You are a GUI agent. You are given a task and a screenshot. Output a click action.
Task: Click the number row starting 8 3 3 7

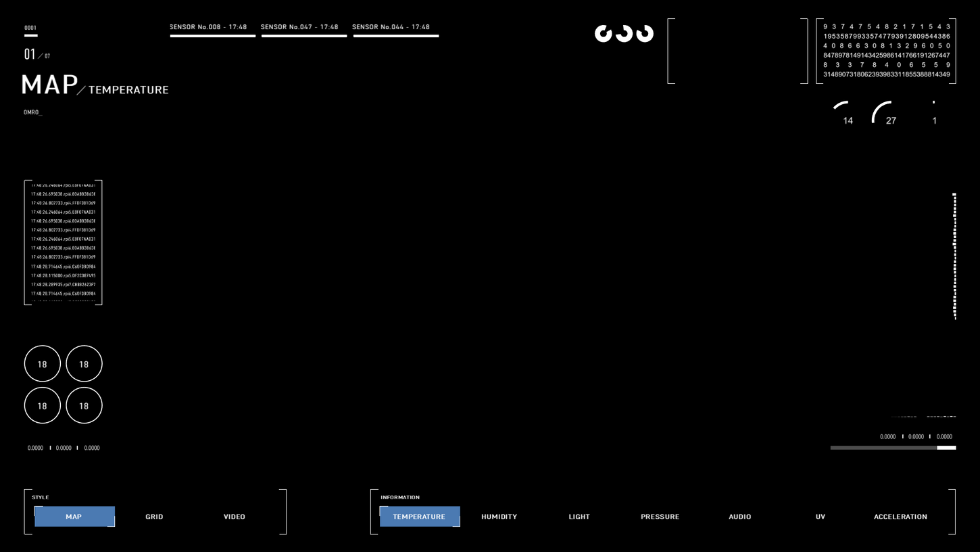tap(887, 65)
